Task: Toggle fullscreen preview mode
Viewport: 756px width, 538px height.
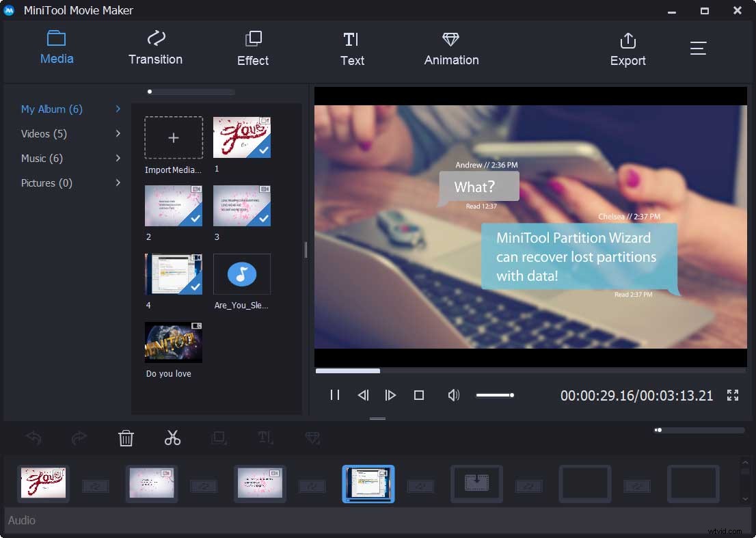Action: tap(732, 395)
